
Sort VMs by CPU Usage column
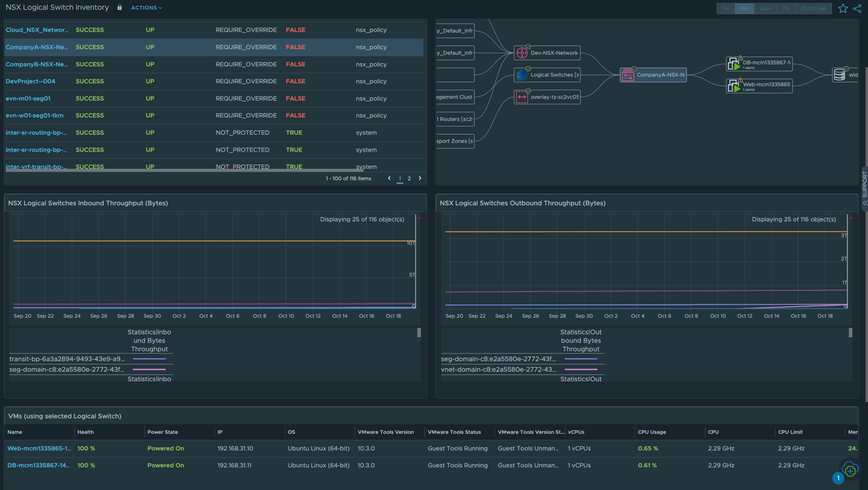coord(651,432)
